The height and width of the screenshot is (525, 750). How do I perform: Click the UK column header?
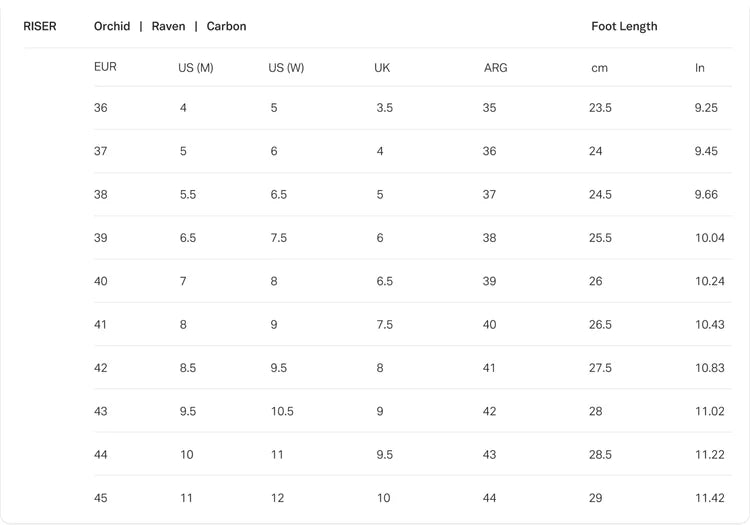click(x=382, y=68)
